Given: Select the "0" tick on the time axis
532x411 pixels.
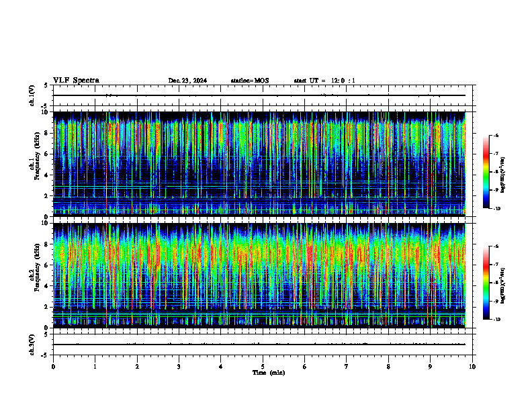Looking at the screenshot, I should pos(53,367).
